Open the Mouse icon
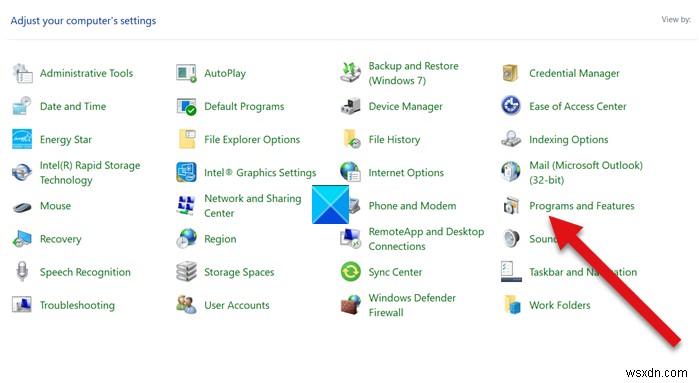Image resolution: width=699 pixels, height=383 pixels. click(x=22, y=207)
